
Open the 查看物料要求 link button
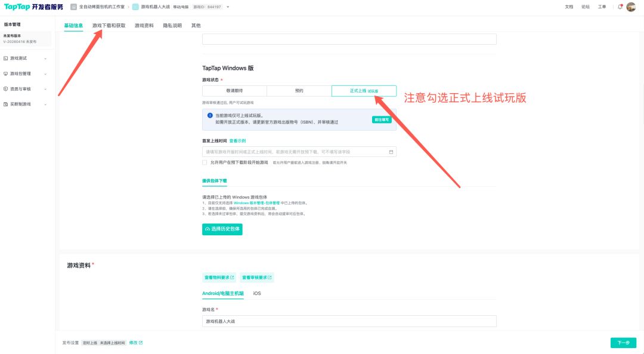219,278
